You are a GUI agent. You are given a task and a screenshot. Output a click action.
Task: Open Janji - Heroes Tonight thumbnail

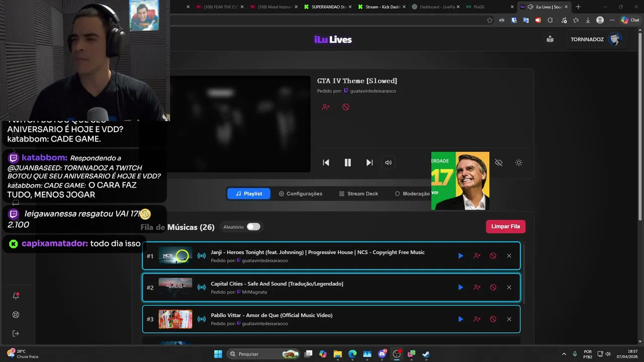coord(175,256)
